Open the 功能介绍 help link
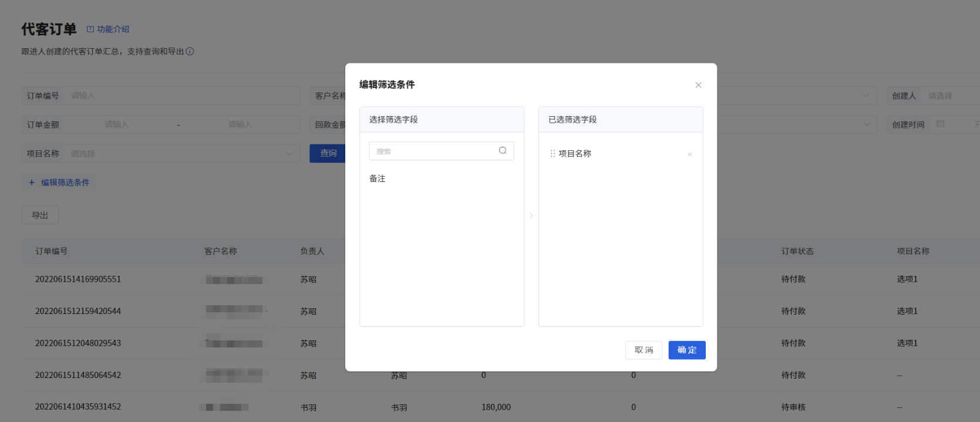The width and height of the screenshot is (980, 422). click(x=108, y=29)
